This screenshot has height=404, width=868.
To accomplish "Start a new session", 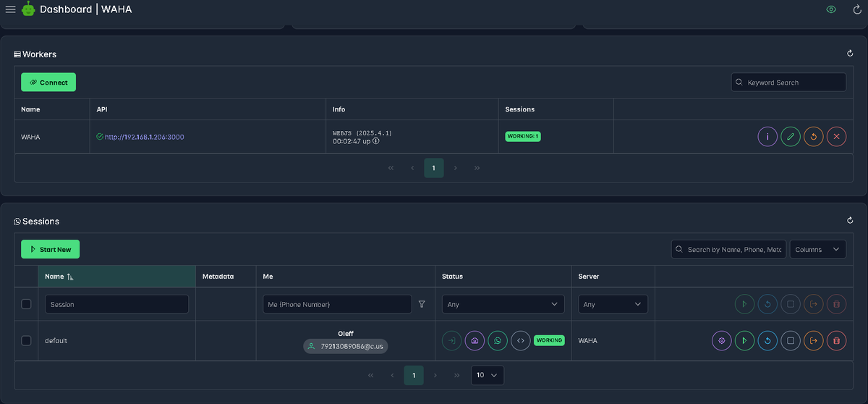I will (50, 249).
